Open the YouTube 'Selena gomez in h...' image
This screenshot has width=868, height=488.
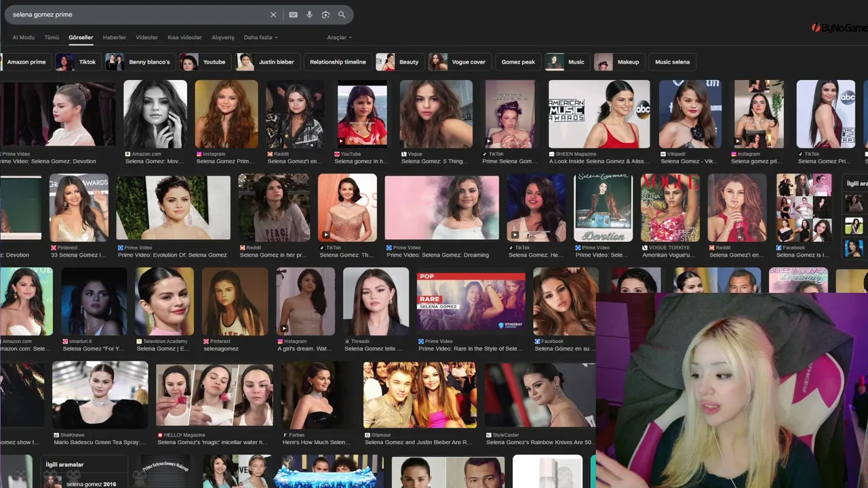362,114
